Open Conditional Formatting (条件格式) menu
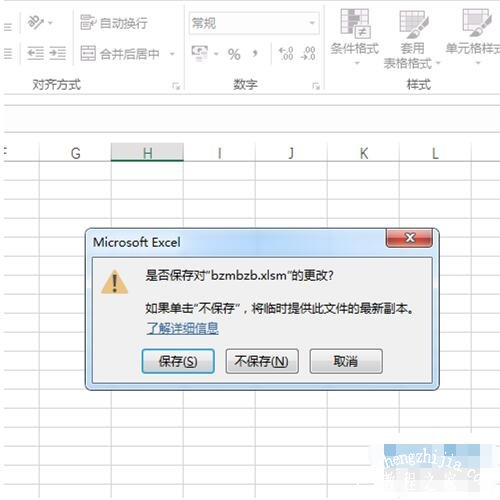The image size is (500, 500). click(x=355, y=37)
